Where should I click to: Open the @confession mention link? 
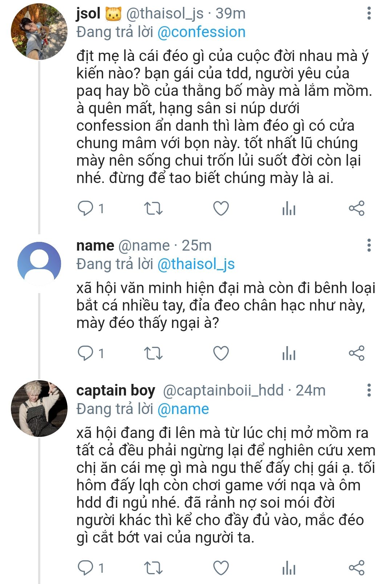click(x=201, y=32)
